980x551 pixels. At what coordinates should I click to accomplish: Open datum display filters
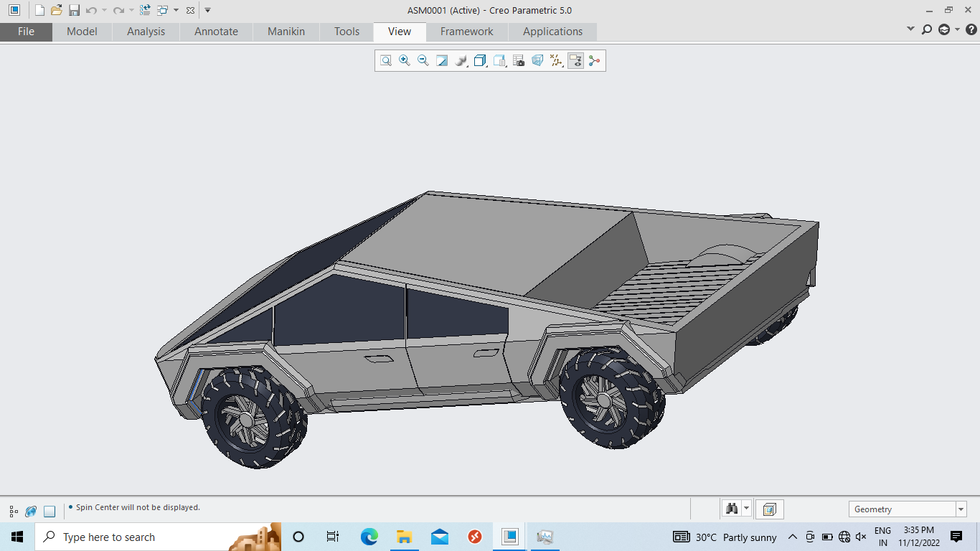556,61
